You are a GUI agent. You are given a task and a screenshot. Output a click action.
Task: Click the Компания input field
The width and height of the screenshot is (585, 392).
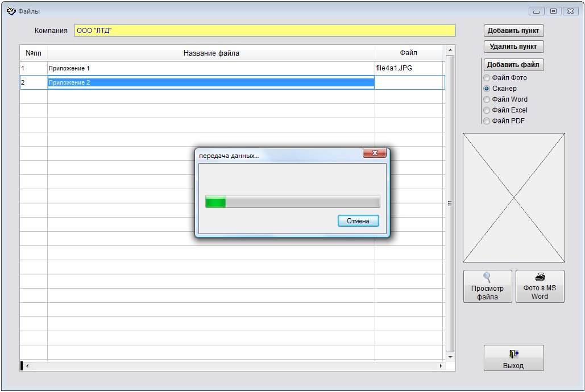(x=265, y=31)
